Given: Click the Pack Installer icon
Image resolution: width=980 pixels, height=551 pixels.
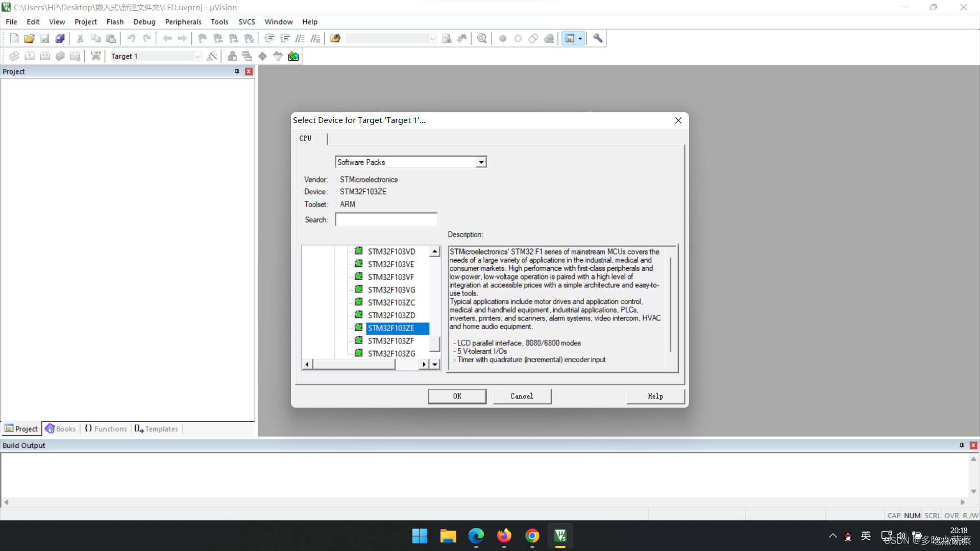Looking at the screenshot, I should 293,56.
